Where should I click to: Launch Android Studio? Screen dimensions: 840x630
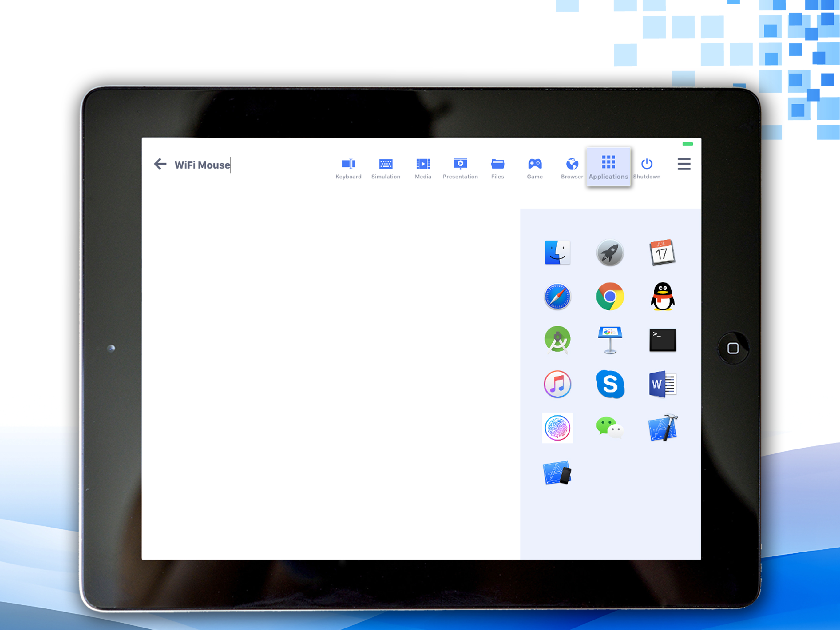click(557, 340)
